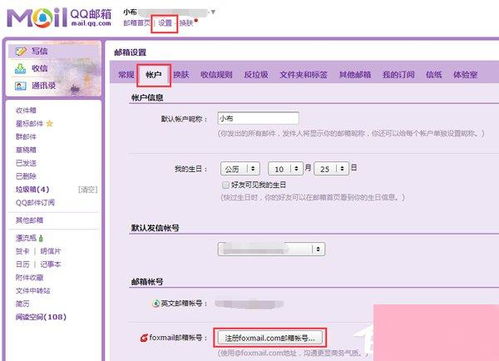Image resolution: width=499 pixels, height=361 pixels.
Task: Open the 公历 calendar type dropdown
Action: 240,169
